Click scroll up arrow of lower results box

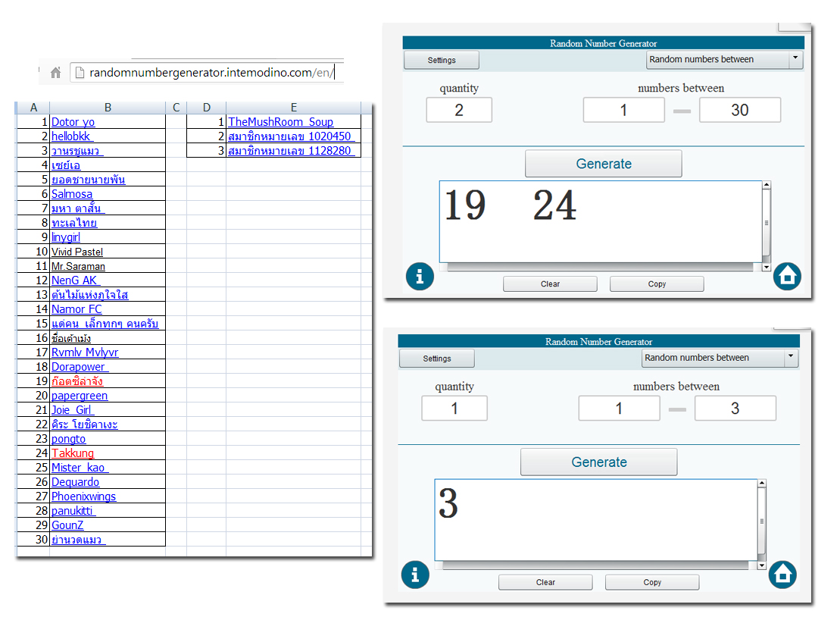762,484
